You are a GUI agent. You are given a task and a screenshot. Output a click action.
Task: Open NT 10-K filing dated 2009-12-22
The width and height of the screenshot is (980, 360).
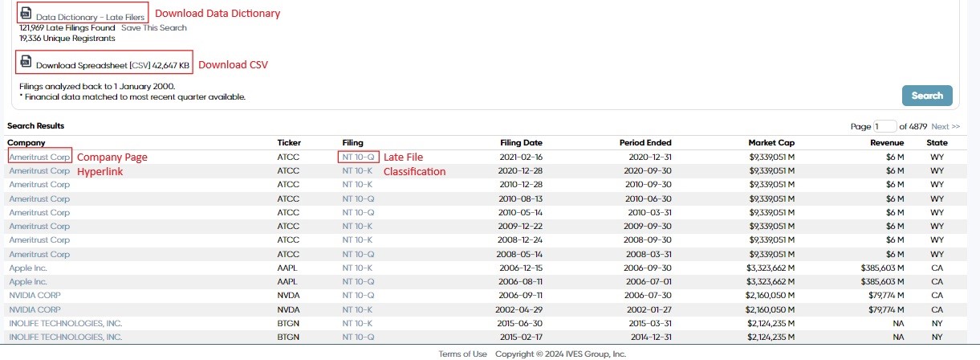358,227
